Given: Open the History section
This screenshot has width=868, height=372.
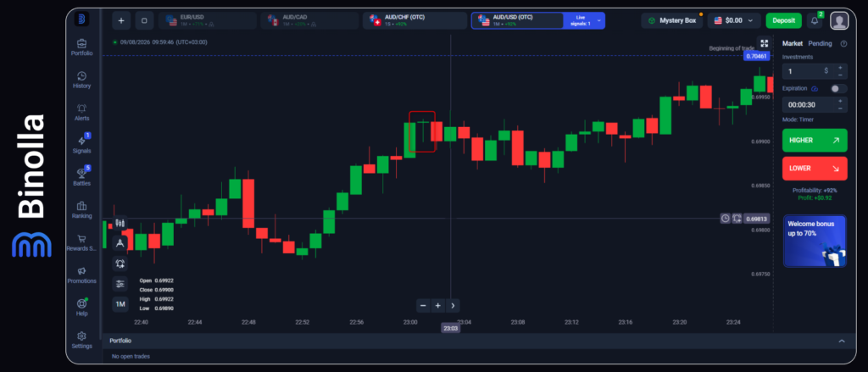Looking at the screenshot, I should [x=82, y=80].
